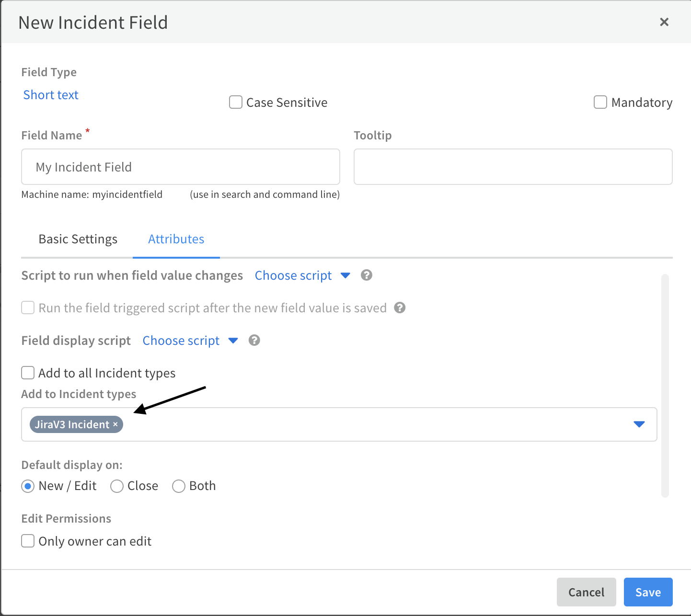This screenshot has width=691, height=616.
Task: Open the Field display script chooser
Action: point(181,341)
